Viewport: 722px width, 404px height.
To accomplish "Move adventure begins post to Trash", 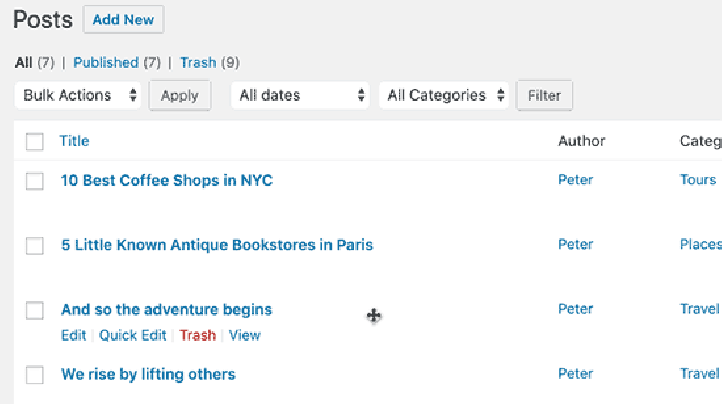I will tap(197, 335).
